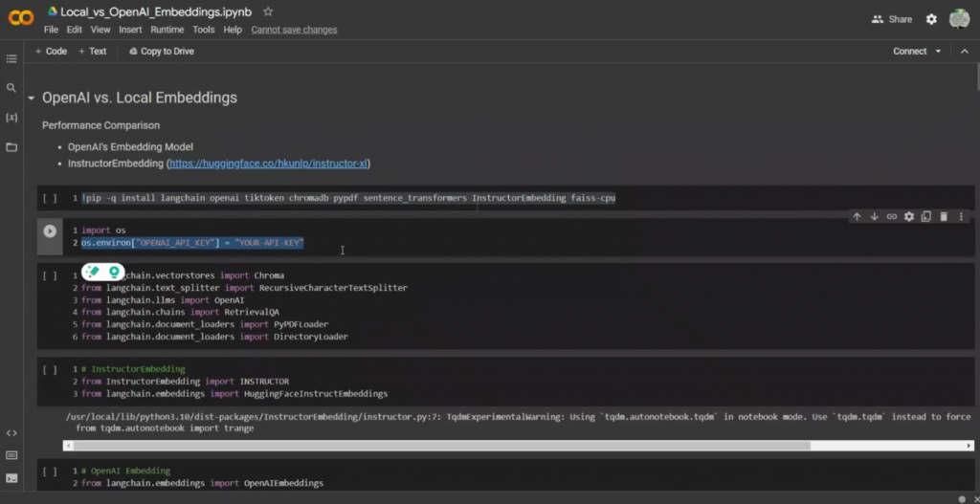Click the 'import os' code line
The height and width of the screenshot is (504, 980).
(x=103, y=230)
